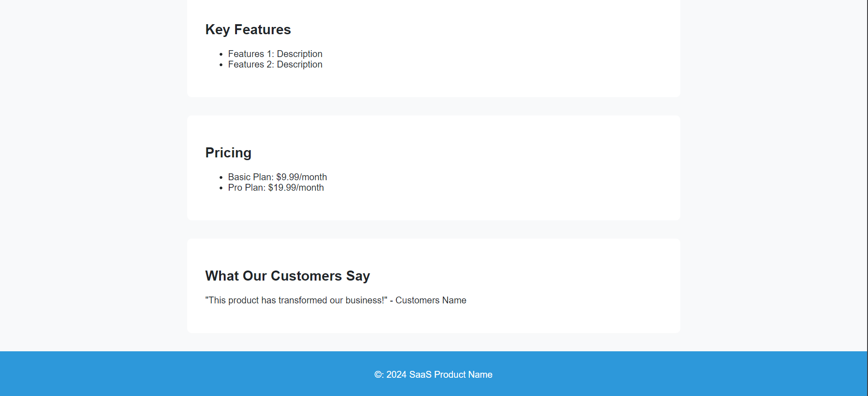The width and height of the screenshot is (868, 396).
Task: Click SaaS Product Name in the footer
Action: click(x=451, y=375)
